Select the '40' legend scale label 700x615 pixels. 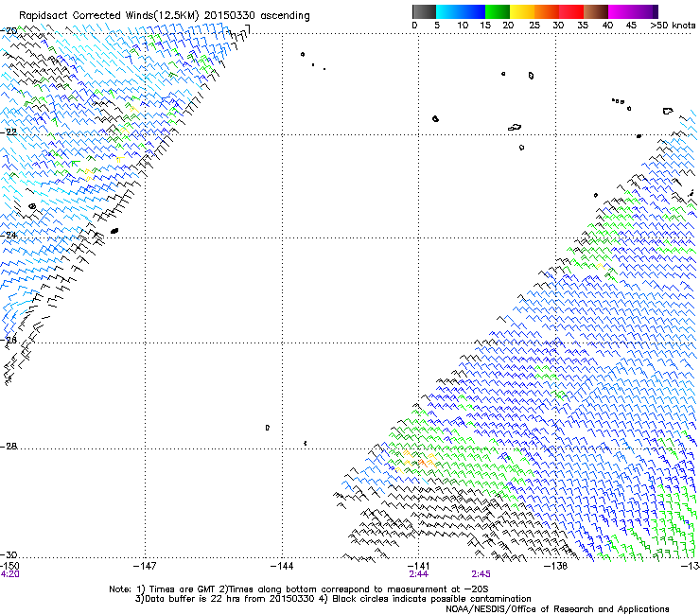pyautogui.click(x=607, y=26)
